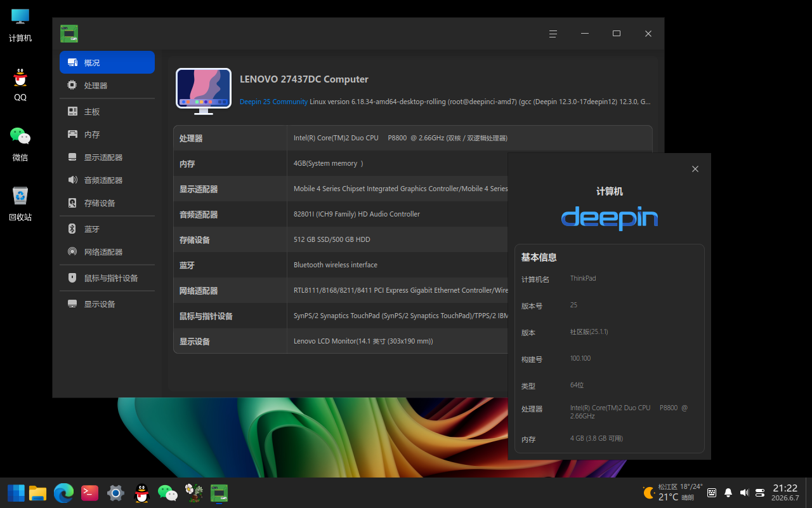
Task: Open the weather widget showing 21°C
Action: (x=672, y=492)
